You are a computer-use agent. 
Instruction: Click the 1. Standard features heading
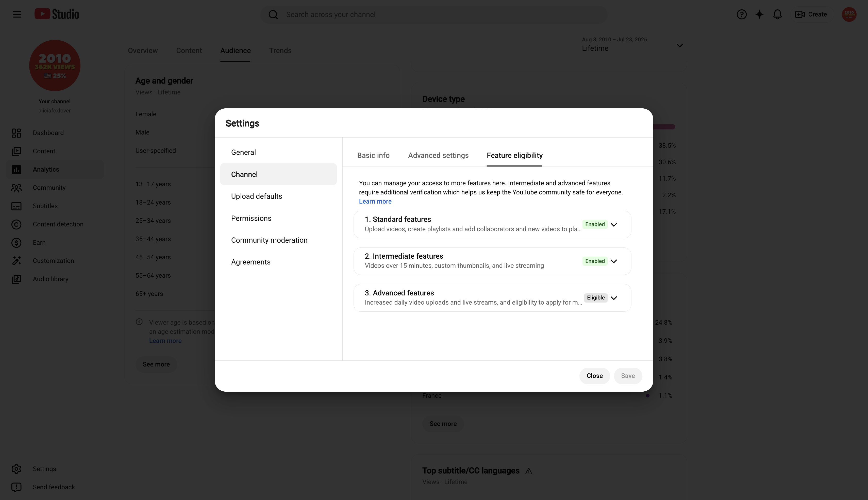click(398, 219)
